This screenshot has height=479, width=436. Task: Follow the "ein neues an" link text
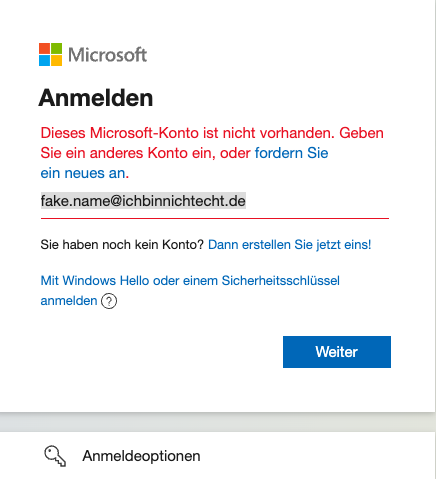(x=83, y=173)
